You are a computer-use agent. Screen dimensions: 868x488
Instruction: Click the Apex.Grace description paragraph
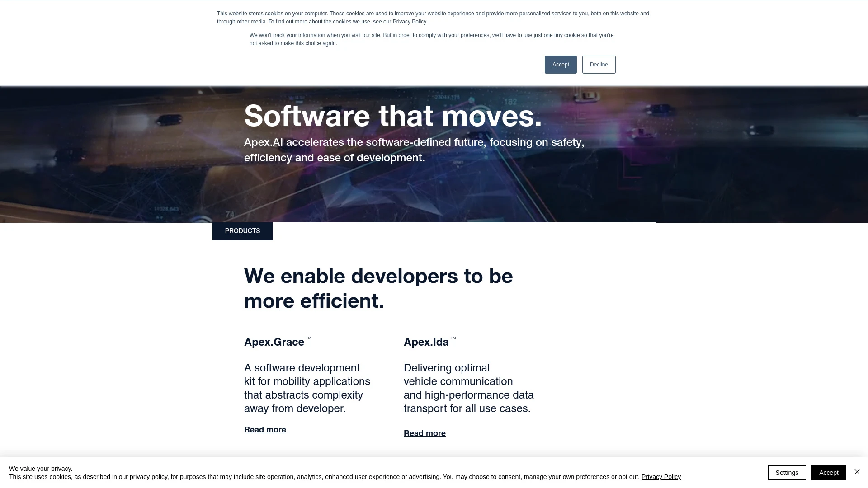[x=307, y=388]
